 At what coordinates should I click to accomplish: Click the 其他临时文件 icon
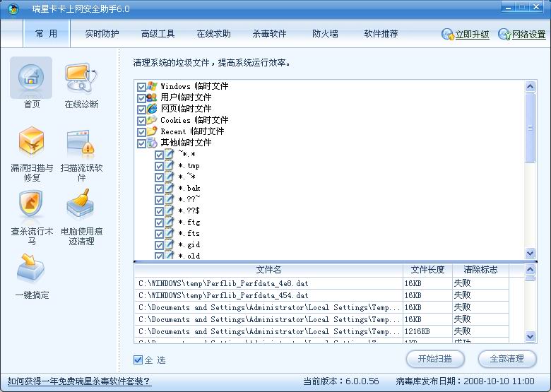pyautogui.click(x=152, y=143)
